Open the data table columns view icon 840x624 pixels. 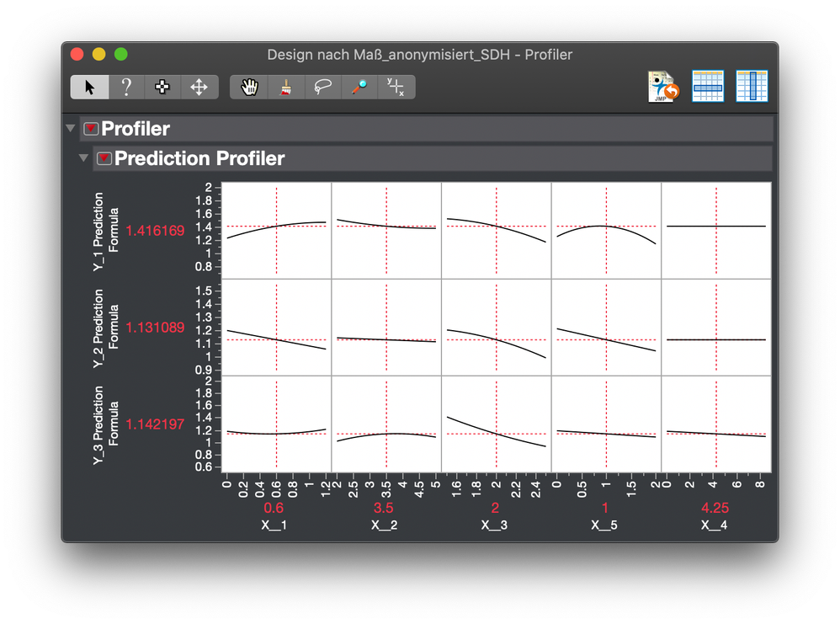click(x=752, y=86)
